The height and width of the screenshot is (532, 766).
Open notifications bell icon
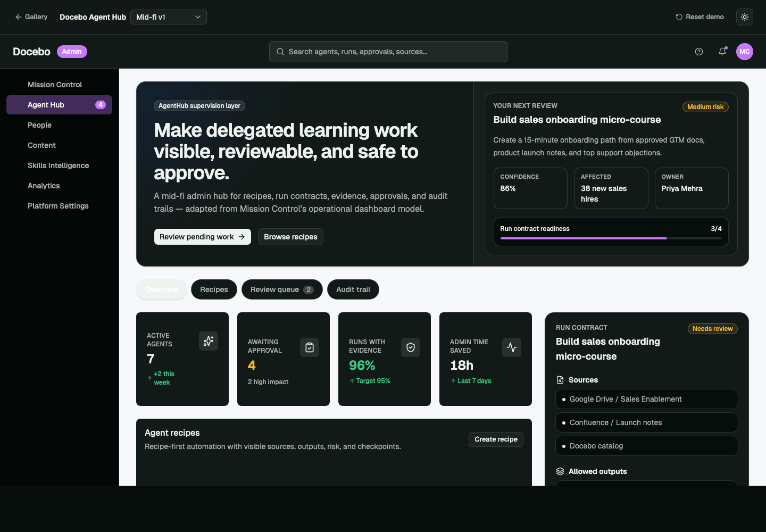tap(722, 52)
